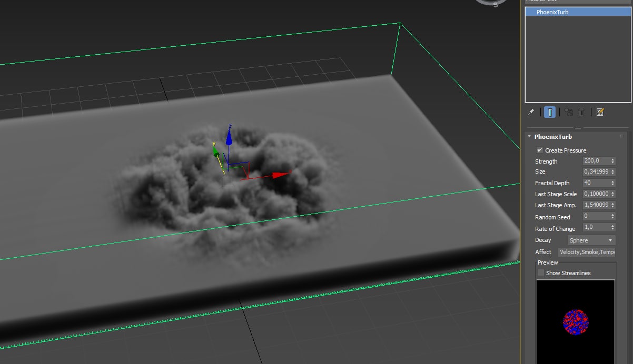Click the Decay label text

[x=543, y=240]
